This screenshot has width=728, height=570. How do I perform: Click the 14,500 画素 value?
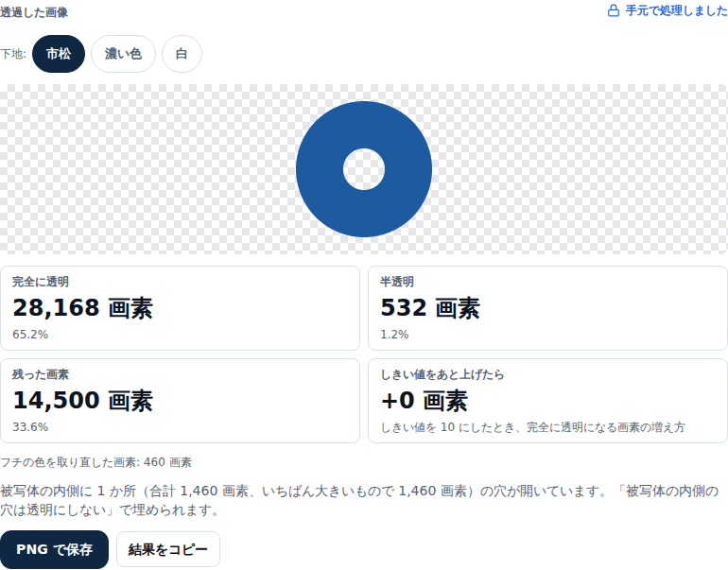point(82,400)
